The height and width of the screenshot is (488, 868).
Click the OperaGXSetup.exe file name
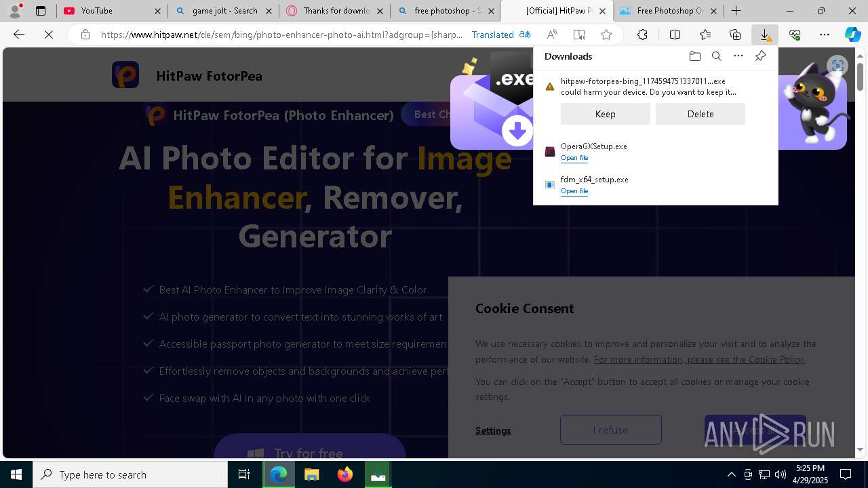point(593,146)
